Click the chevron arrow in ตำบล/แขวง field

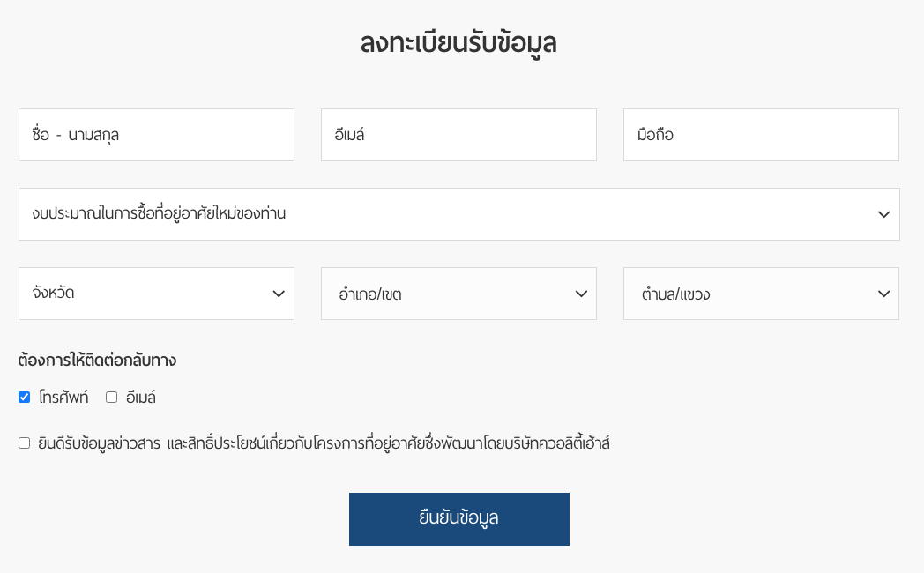point(883,294)
